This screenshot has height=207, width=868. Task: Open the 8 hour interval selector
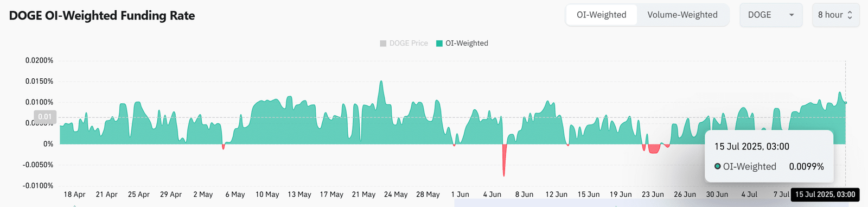click(x=835, y=15)
